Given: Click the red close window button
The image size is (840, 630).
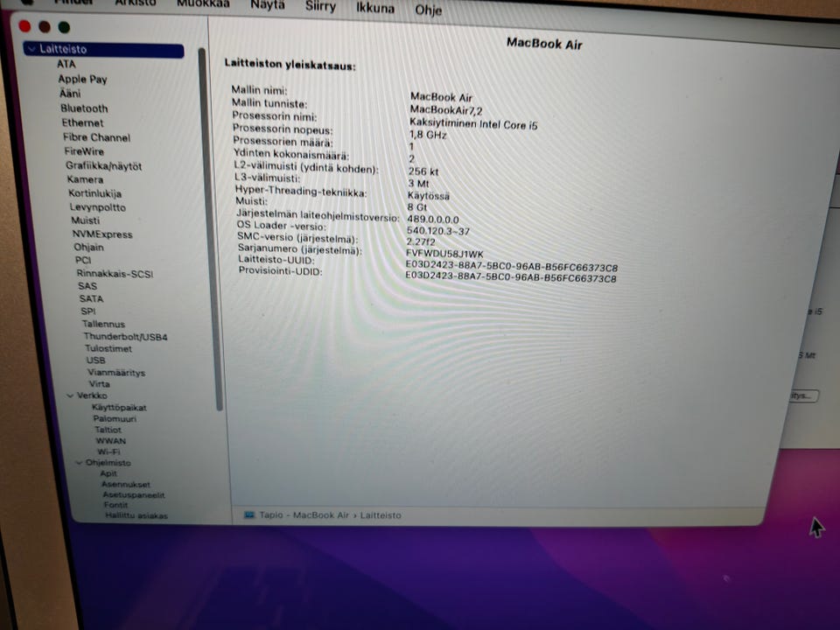Looking at the screenshot, I should 24,25.
